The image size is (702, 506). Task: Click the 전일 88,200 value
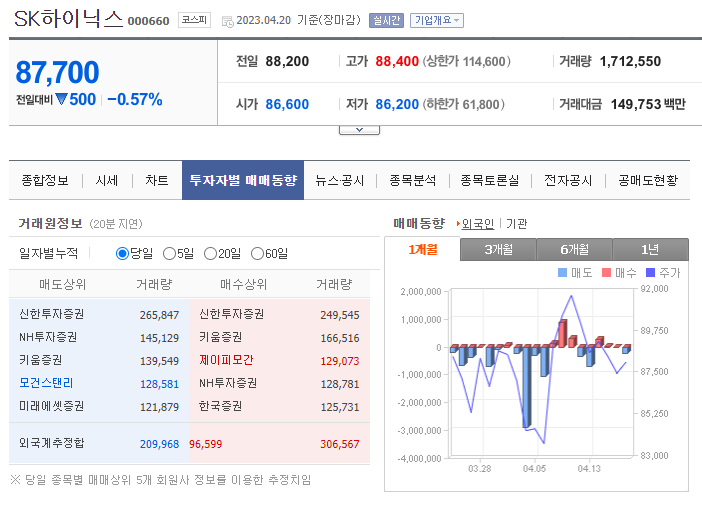tap(287, 61)
